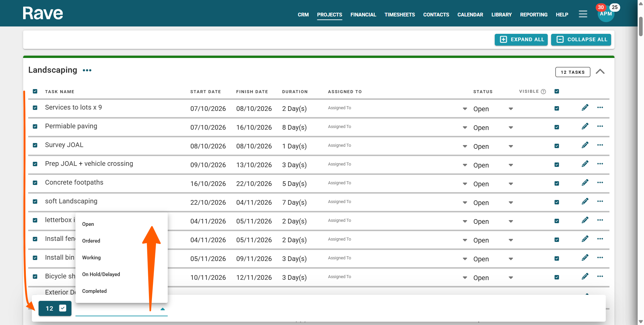The image size is (644, 325).
Task: Click the Collapse All button
Action: pyautogui.click(x=581, y=40)
